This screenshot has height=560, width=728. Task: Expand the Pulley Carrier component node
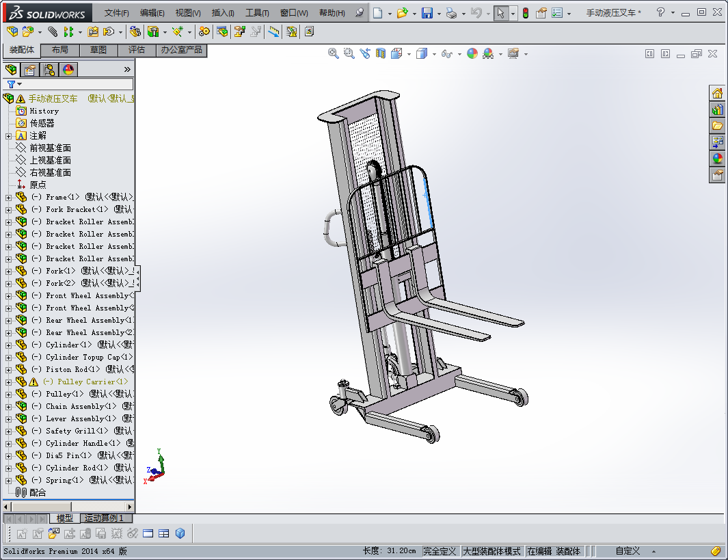coord(7,382)
